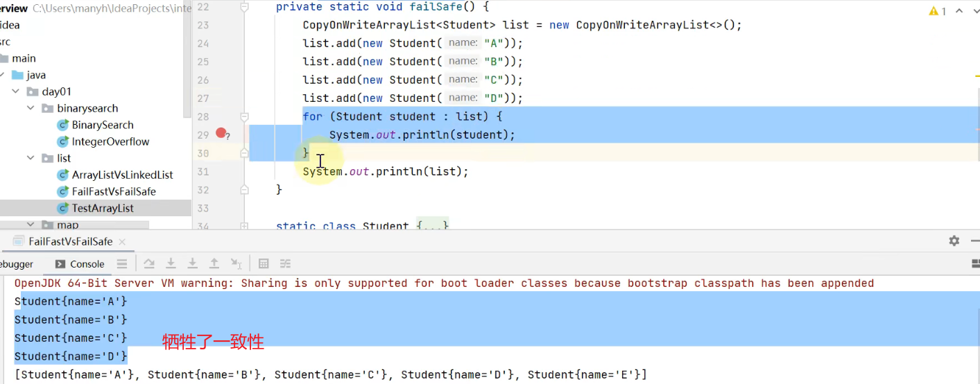
Task: Click the minimize icon of the debug panel
Action: tap(974, 241)
